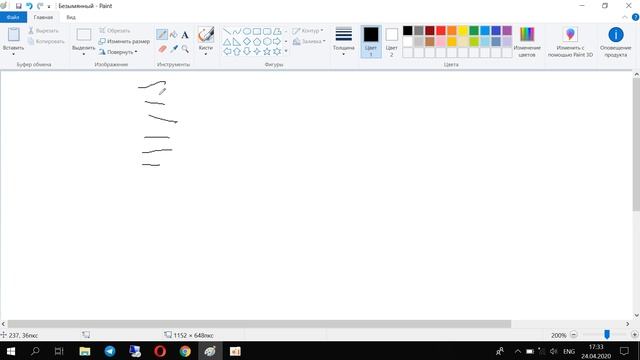Click the Redo arrow in title bar
This screenshot has width=640, height=360.
click(x=40, y=6)
